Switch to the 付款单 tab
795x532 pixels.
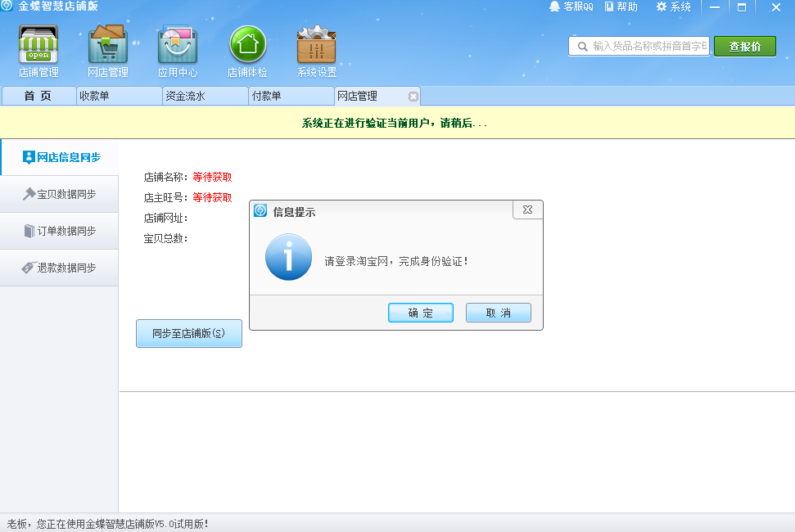[291, 96]
